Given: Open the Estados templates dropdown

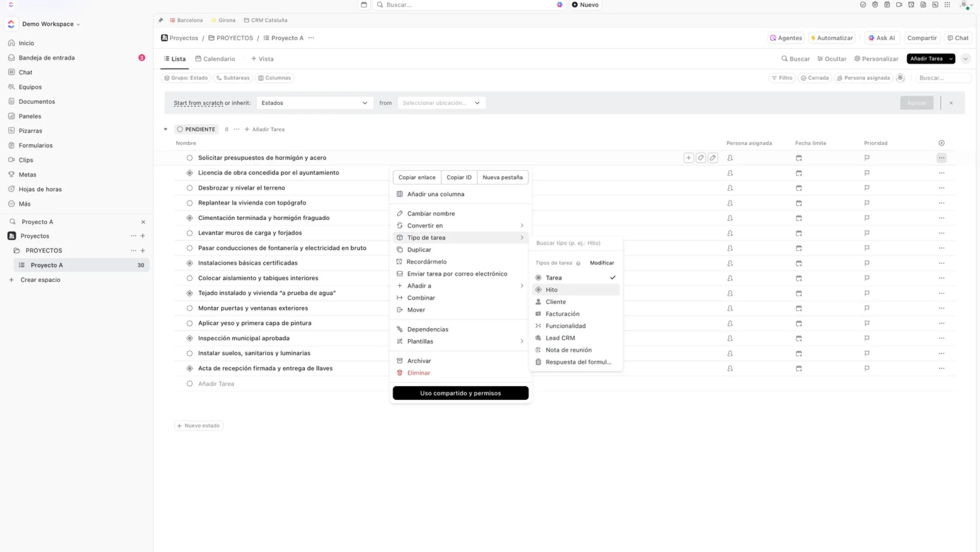Looking at the screenshot, I should pyautogui.click(x=314, y=102).
